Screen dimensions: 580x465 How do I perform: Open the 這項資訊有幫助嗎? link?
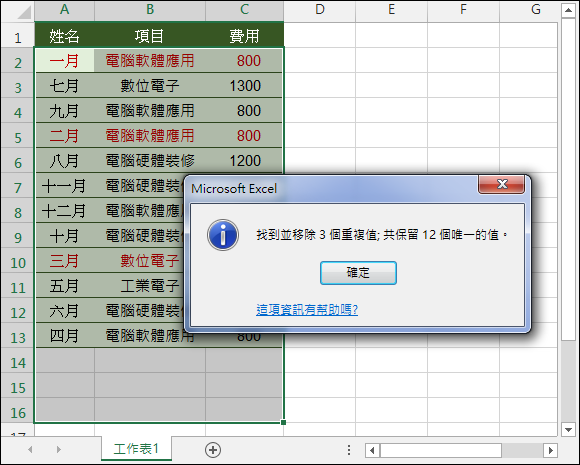pos(307,309)
